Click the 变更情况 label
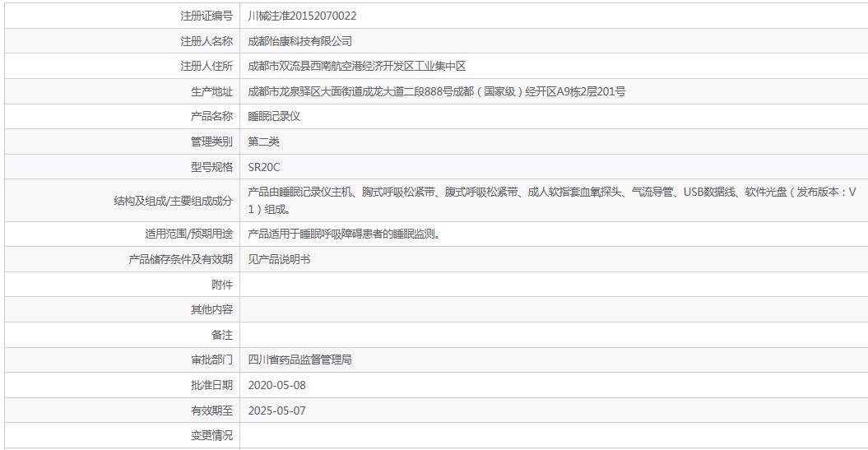This screenshot has height=450, width=868. [212, 436]
